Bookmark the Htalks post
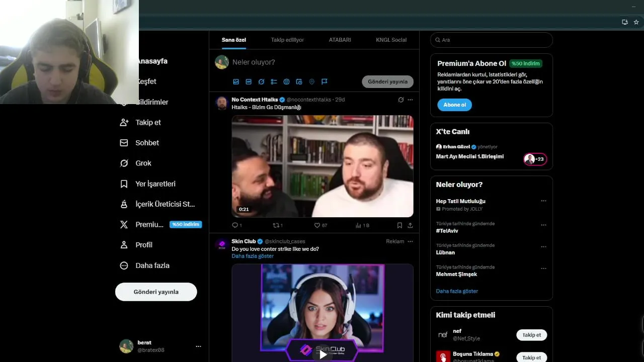 coord(399,225)
